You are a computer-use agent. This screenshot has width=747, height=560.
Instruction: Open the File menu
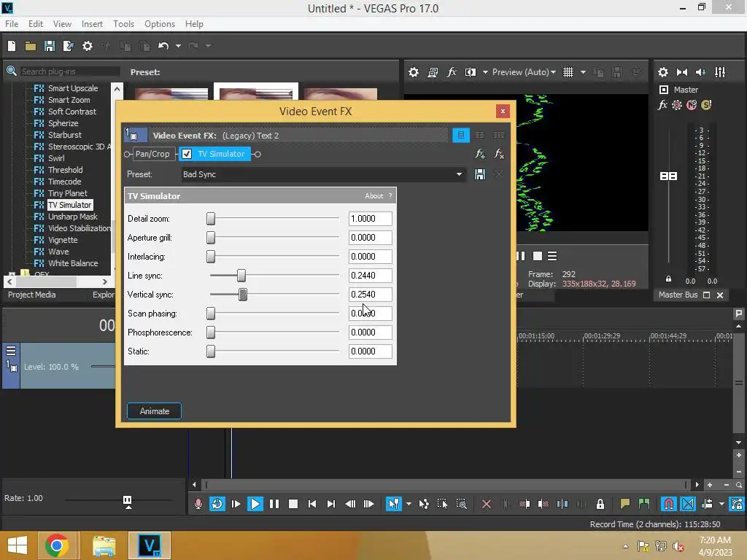point(12,24)
